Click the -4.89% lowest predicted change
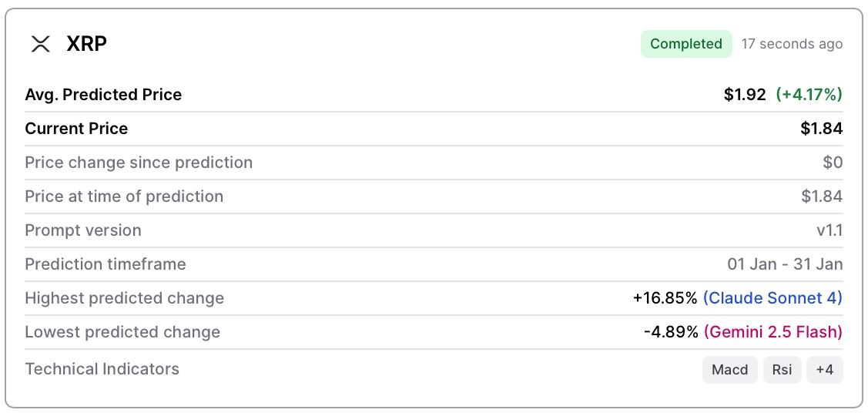 pos(671,332)
